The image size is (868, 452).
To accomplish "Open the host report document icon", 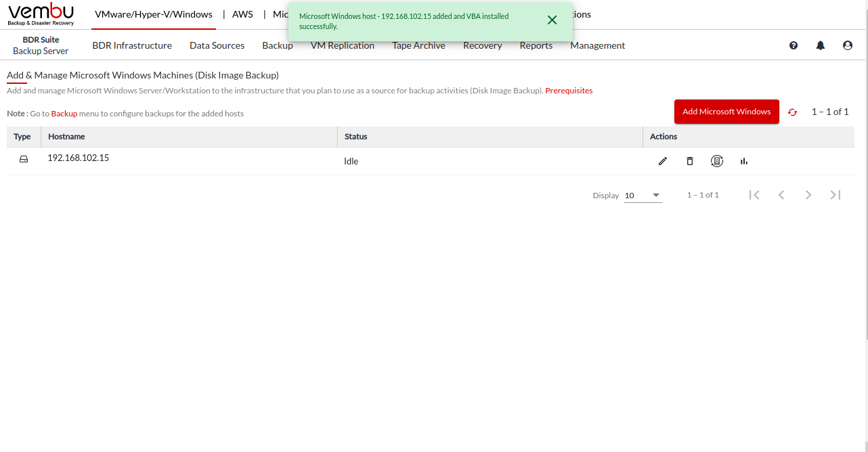I will point(717,161).
